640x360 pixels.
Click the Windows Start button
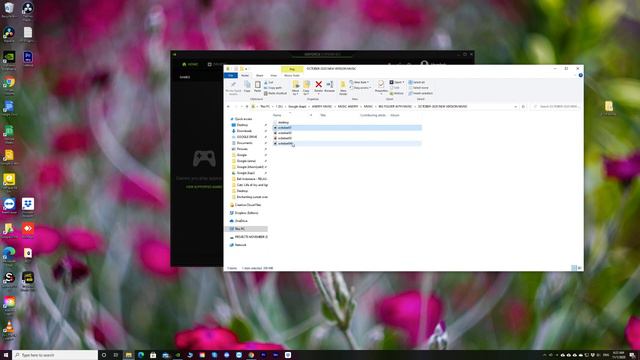tap(6, 355)
